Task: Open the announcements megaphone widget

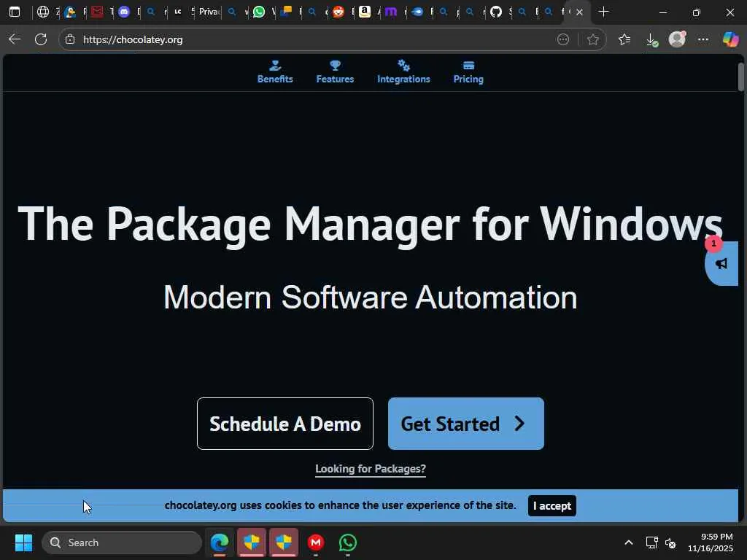Action: coord(721,263)
